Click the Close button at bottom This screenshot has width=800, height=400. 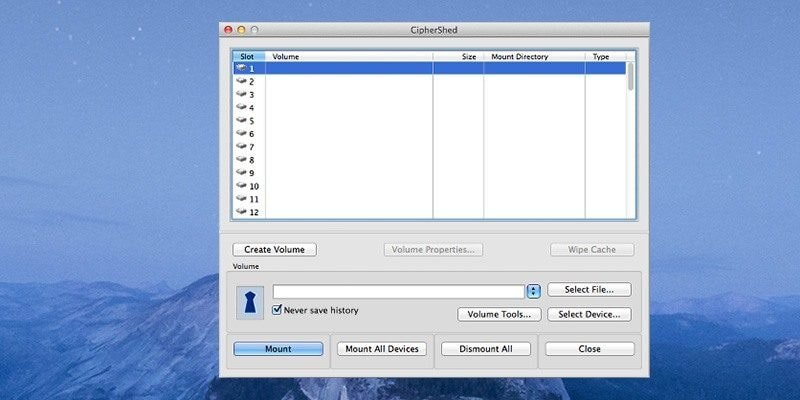click(x=590, y=349)
